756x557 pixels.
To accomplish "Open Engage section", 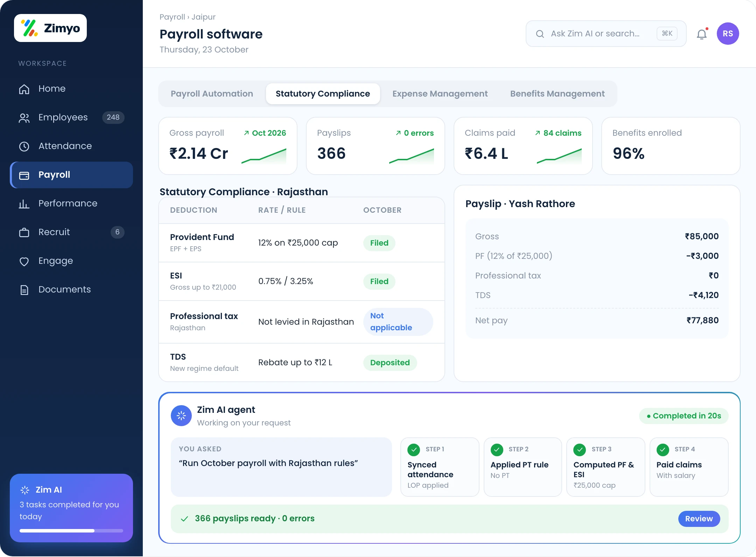I will coord(71,261).
